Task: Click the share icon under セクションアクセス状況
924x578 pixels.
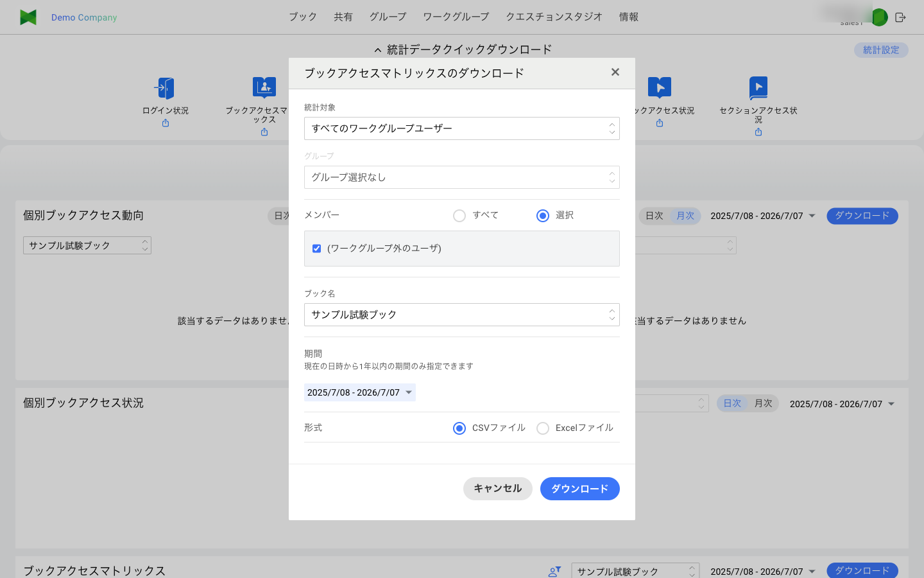Action: (x=758, y=132)
